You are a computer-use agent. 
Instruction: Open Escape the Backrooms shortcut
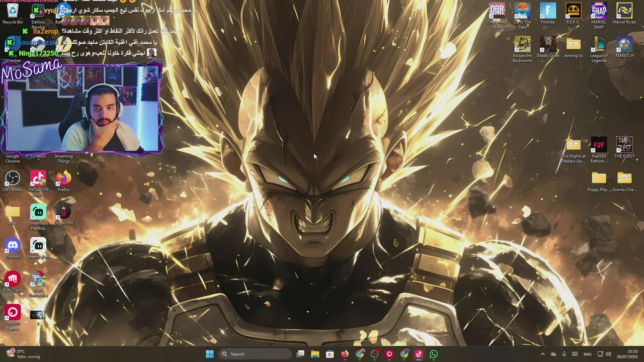pos(522,50)
